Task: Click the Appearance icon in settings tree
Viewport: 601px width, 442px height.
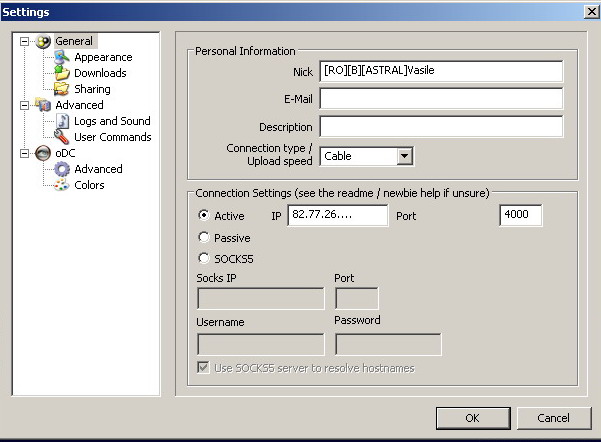Action: coord(62,58)
